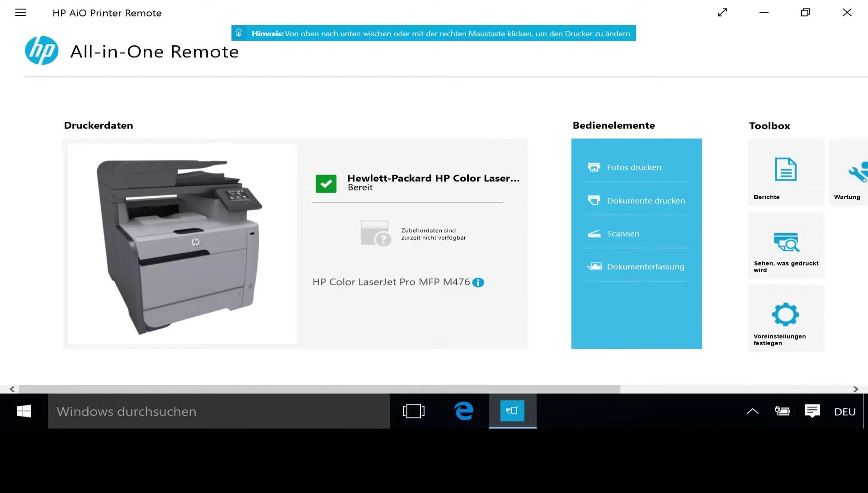The width and height of the screenshot is (868, 493).
Task: Toggle the fullscreen expand arrow
Action: tap(722, 13)
